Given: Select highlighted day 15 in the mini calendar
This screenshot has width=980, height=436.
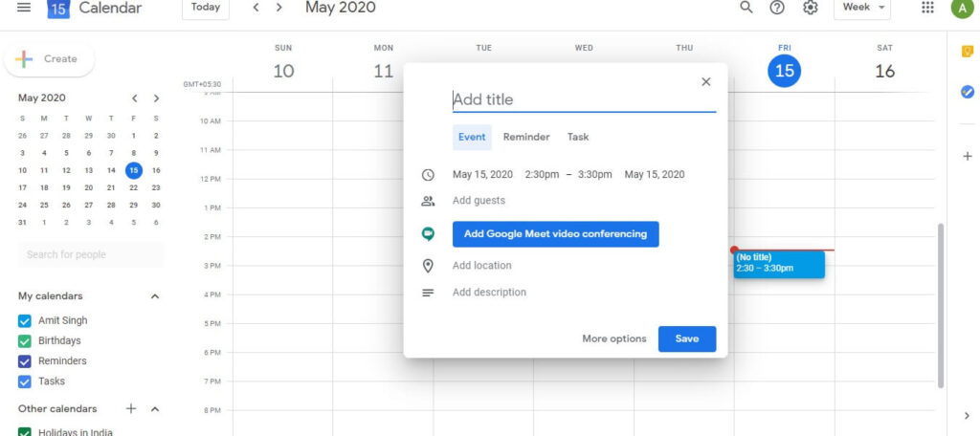Looking at the screenshot, I should 133,170.
